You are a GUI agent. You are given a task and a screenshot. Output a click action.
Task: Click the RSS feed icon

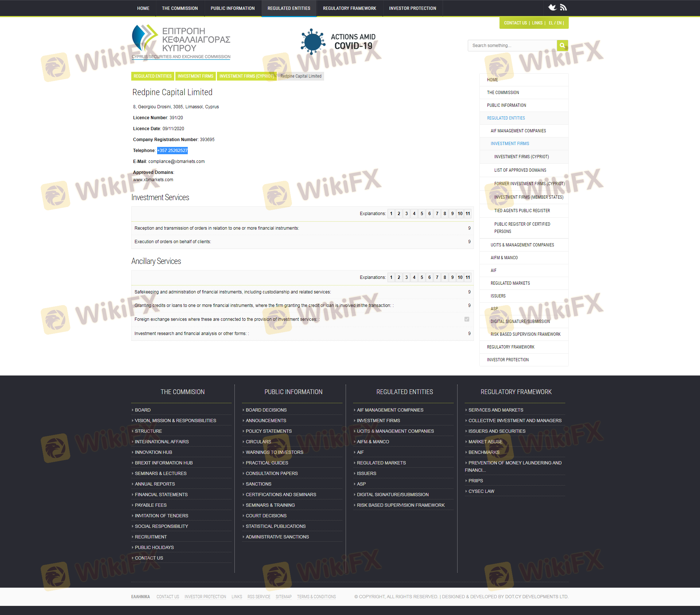(563, 7)
